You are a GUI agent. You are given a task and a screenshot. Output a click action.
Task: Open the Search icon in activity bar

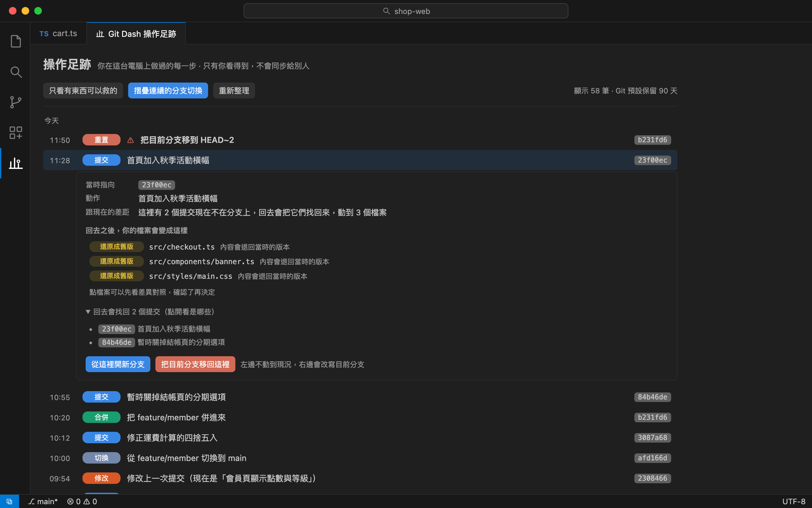(16, 72)
